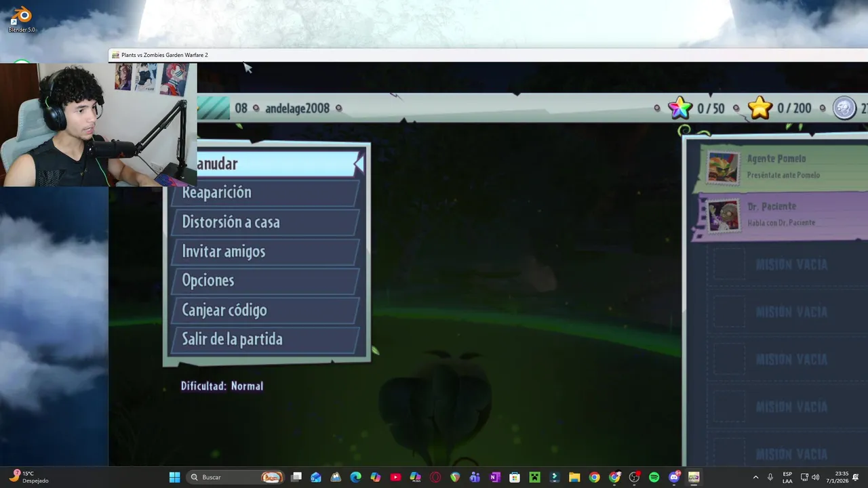868x488 pixels.
Task: Open Filmora from the taskbar
Action: (554, 477)
